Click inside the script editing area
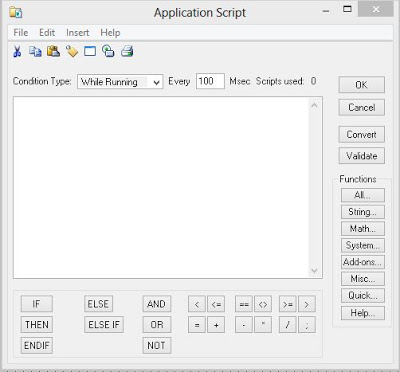Screen dimensions: 400x372 [161, 187]
